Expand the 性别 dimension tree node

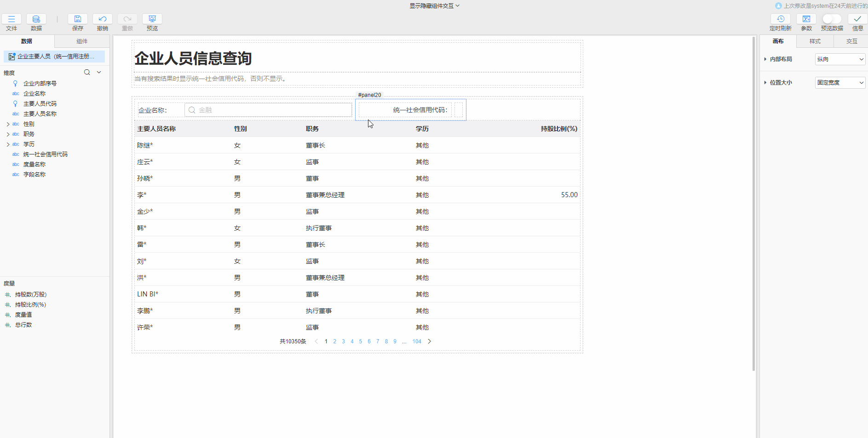coord(8,124)
